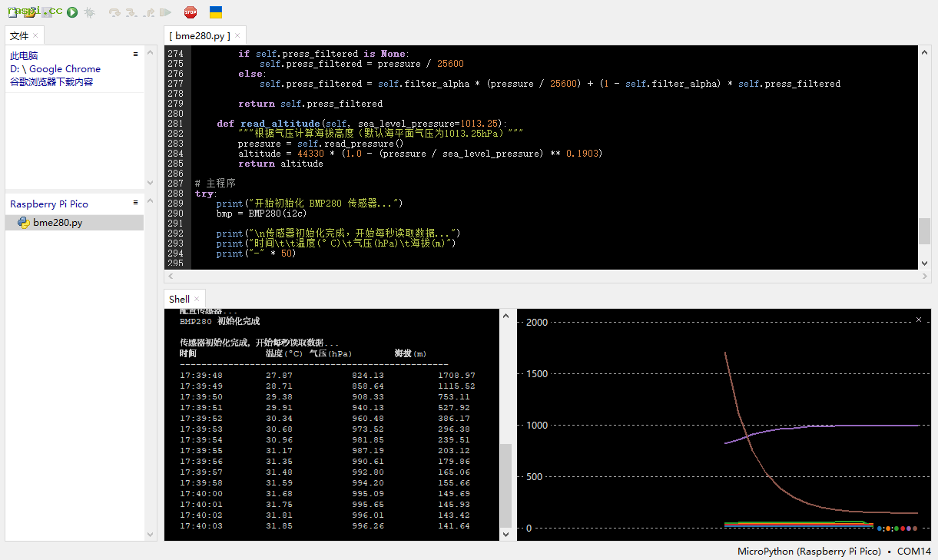Screen dimensions: 938x560
Task: Click the brown legend dot in plotter
Action: [x=914, y=529]
